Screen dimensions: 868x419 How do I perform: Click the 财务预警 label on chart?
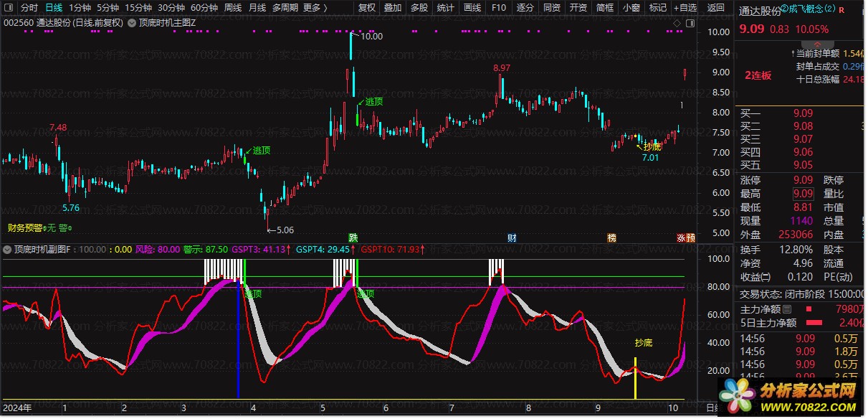(24, 228)
